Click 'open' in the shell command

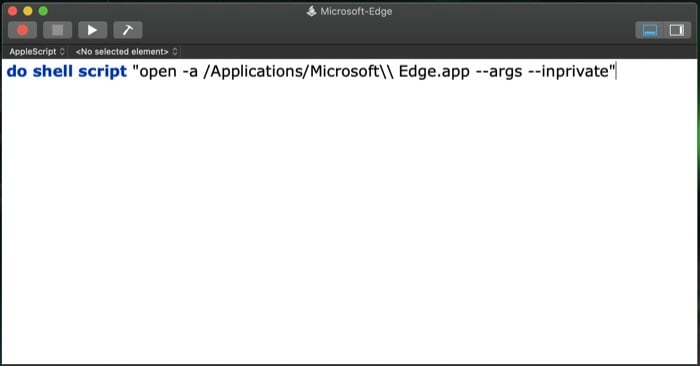tap(158, 72)
